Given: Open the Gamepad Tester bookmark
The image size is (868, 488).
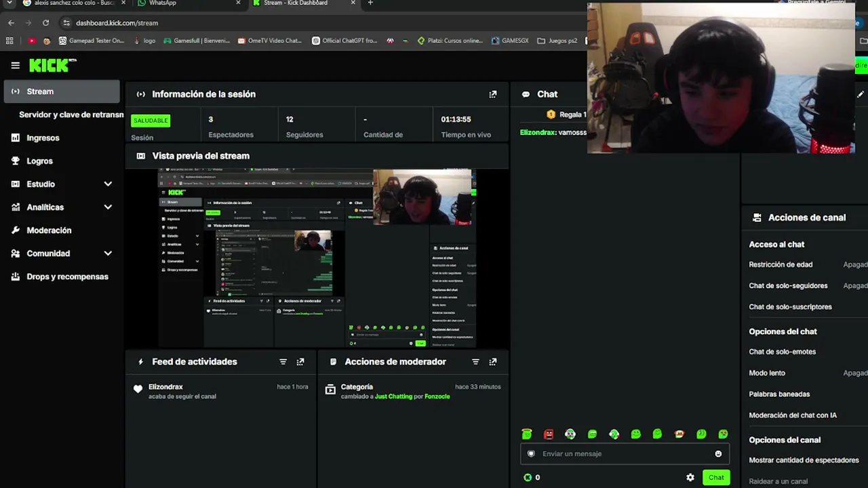Looking at the screenshot, I should [x=92, y=41].
